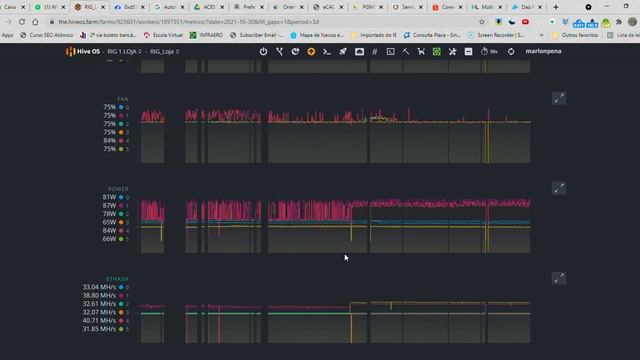Click the 32.61 MH/s GPU 2 hashrate
The height and width of the screenshot is (360, 640).
(x=99, y=304)
